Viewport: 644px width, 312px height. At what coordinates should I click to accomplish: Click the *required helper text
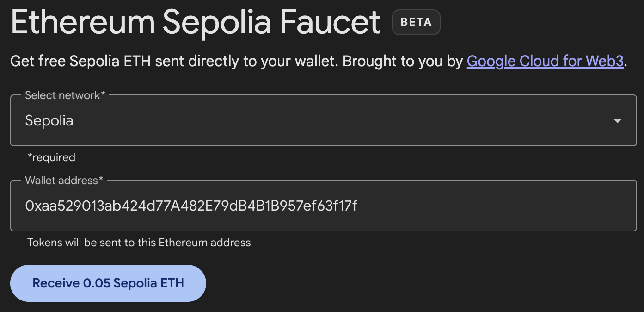[51, 157]
